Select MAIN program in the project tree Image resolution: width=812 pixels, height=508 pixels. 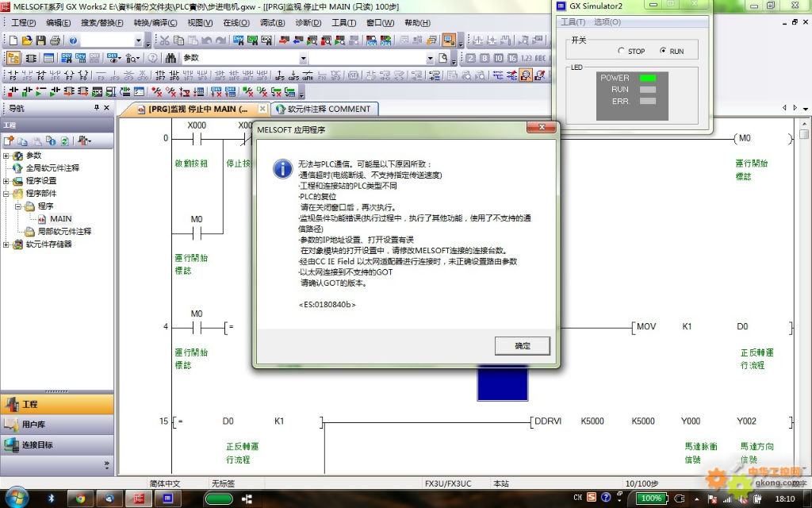pyautogui.click(x=60, y=219)
